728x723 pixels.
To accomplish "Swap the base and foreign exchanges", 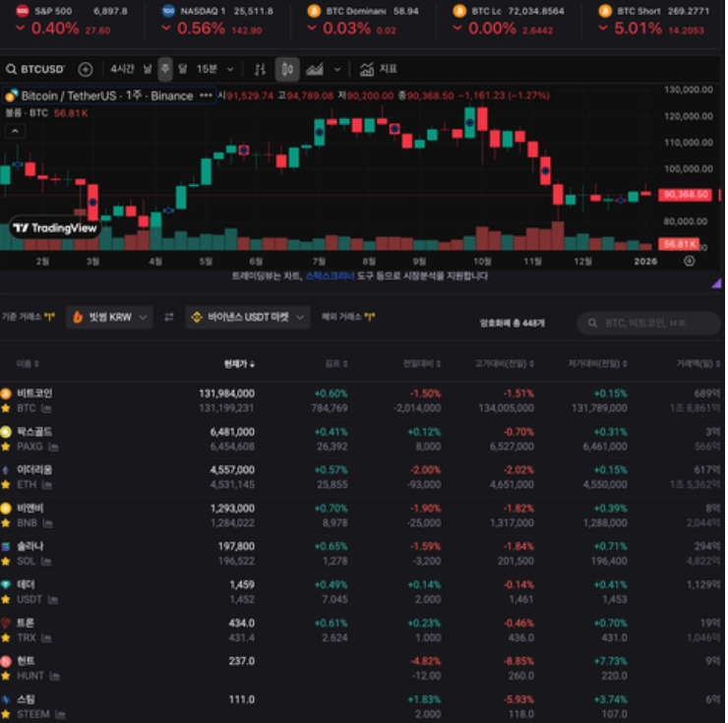I will coord(169,317).
